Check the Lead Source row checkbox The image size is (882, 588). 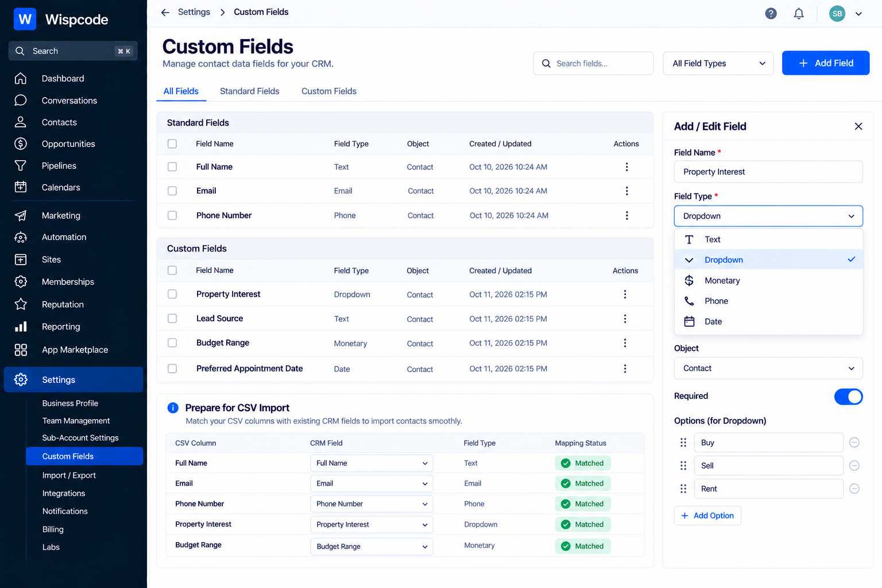coord(172,318)
